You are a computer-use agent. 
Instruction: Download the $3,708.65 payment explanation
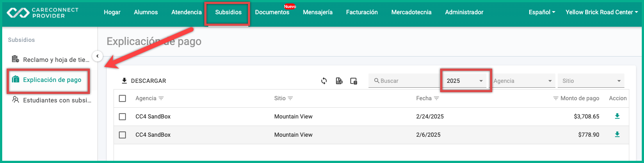617,116
